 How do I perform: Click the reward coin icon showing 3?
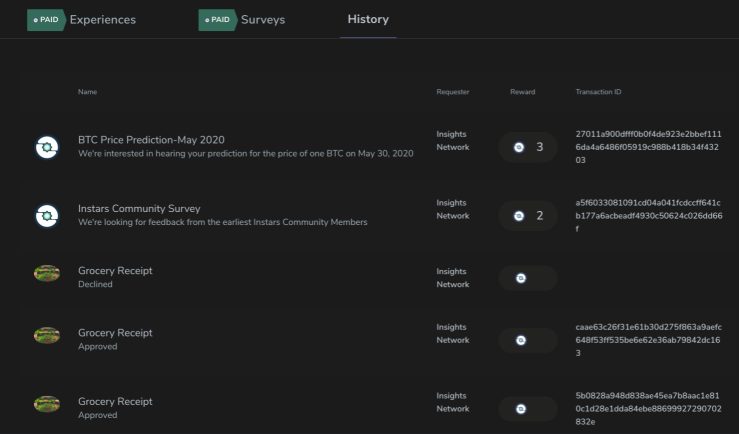click(519, 147)
